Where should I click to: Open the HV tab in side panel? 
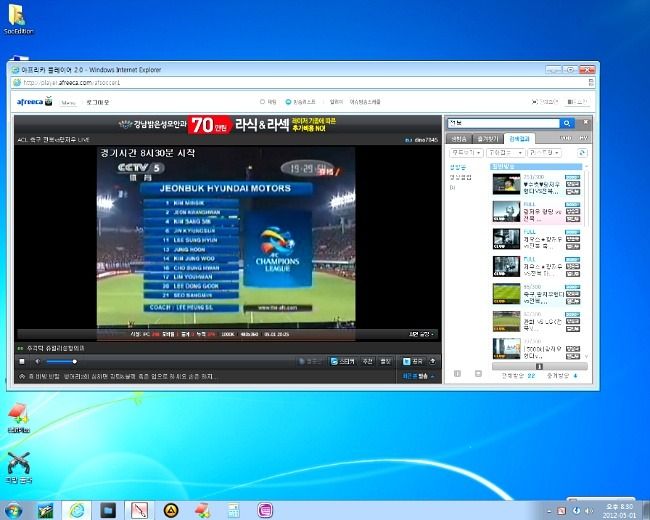click(x=583, y=138)
